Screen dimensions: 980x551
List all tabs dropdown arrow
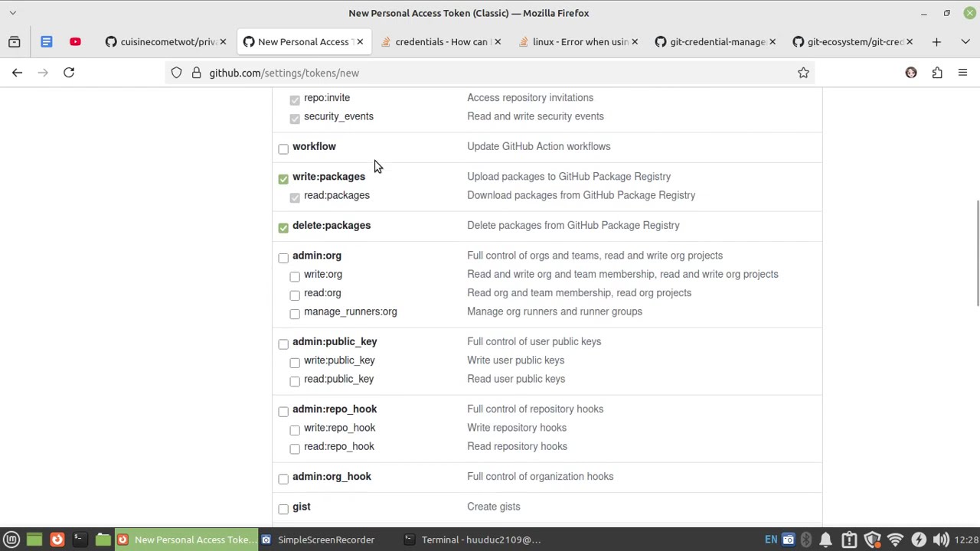pyautogui.click(x=965, y=42)
